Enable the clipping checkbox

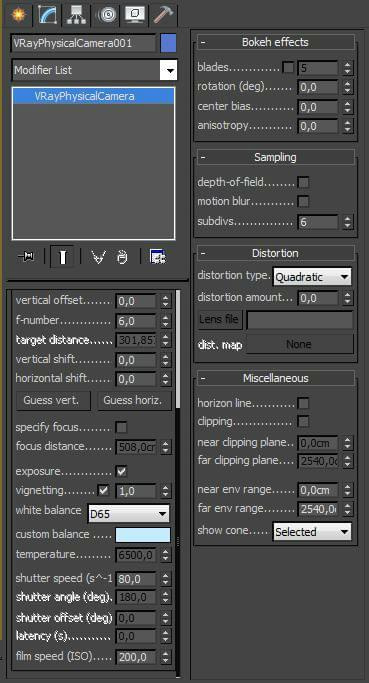click(x=303, y=422)
